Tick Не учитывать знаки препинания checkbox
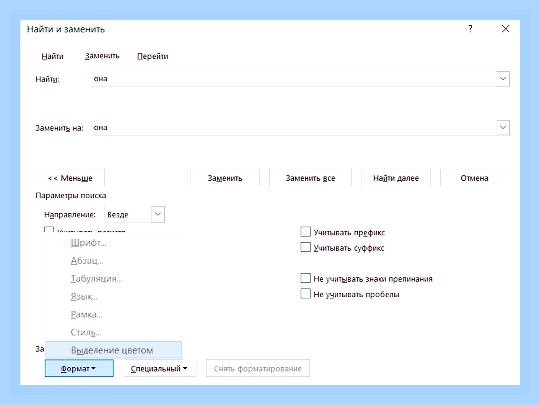 (305, 278)
